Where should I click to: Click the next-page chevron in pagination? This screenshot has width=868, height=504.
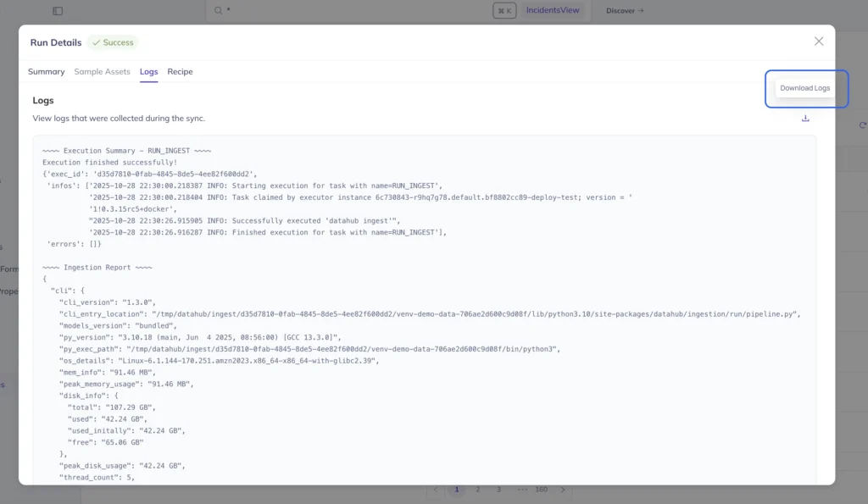[x=563, y=490]
